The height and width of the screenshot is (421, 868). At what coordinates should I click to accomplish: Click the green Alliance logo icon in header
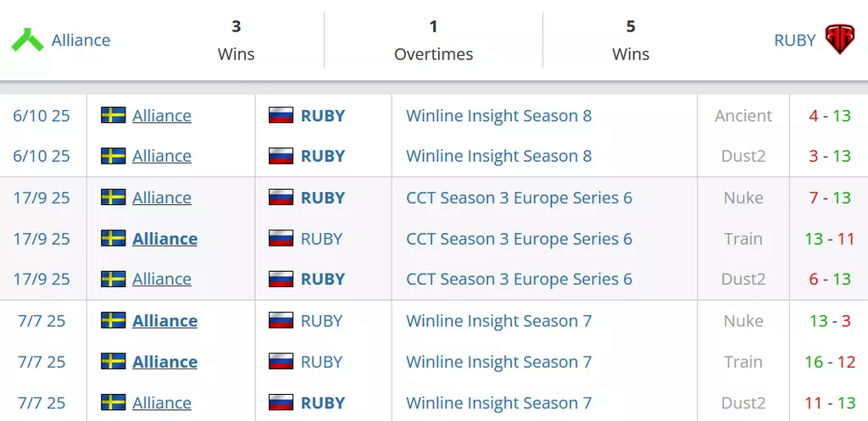click(x=27, y=40)
